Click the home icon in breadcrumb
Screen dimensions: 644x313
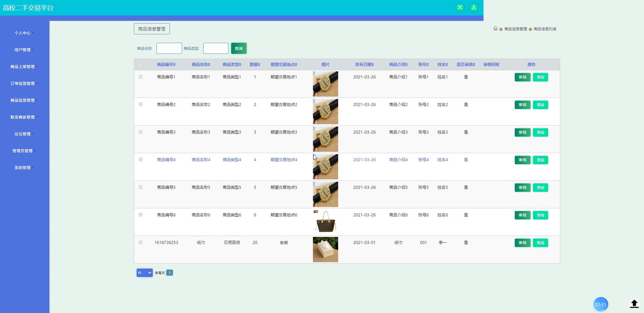495,29
